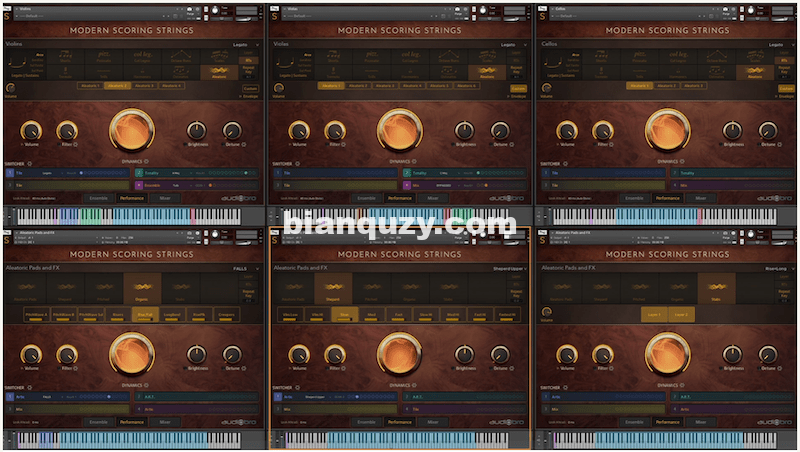The height and width of the screenshot is (452, 800).
Task: Toggle Brightness on/off in Rise-Long panel
Action: click(x=720, y=368)
